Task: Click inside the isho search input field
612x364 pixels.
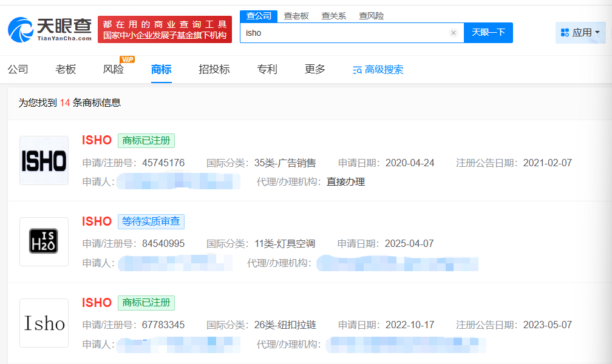Action: coord(340,33)
